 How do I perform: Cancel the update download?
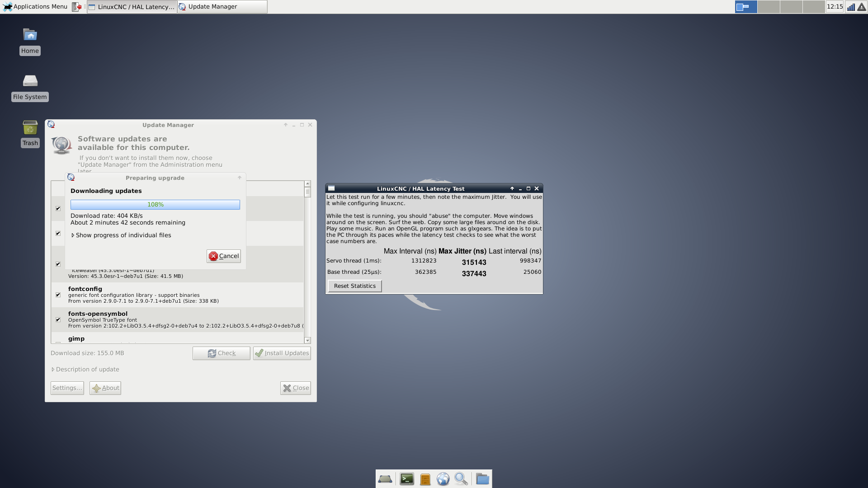click(224, 256)
